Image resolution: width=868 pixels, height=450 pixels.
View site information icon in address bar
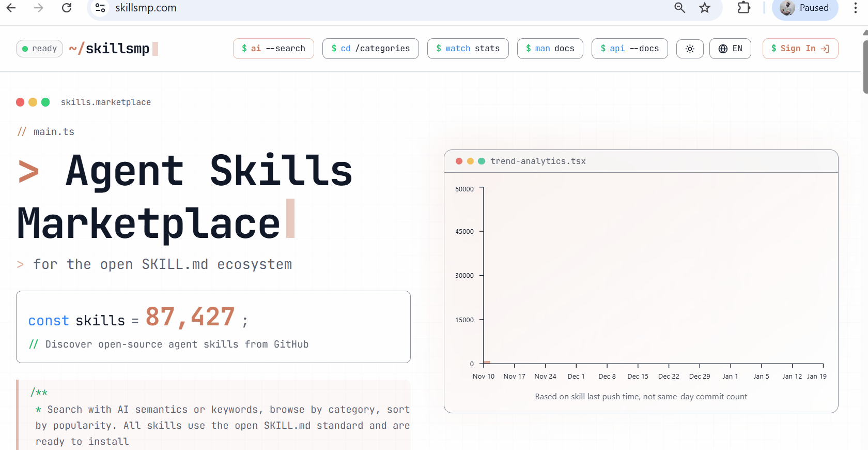(100, 8)
